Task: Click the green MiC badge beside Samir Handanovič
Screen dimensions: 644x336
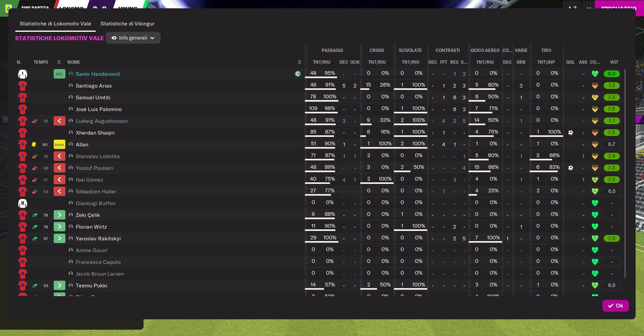Action: coord(59,74)
